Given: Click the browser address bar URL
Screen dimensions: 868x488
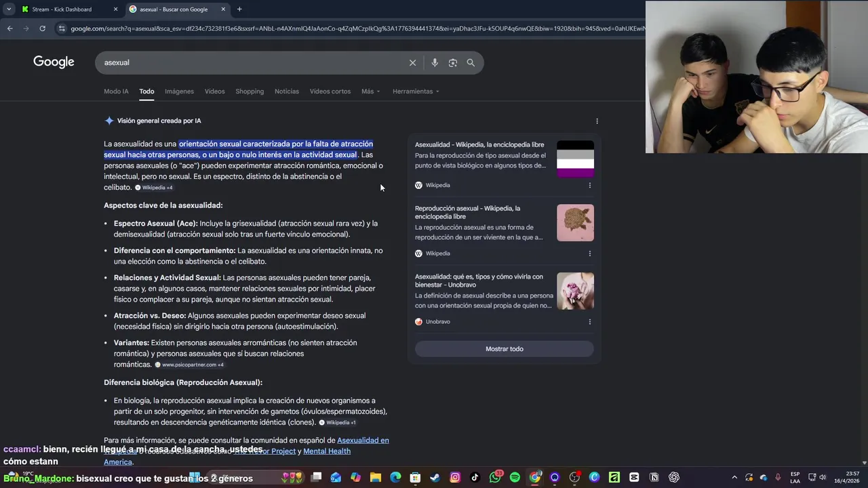Looking at the screenshot, I should (x=357, y=28).
